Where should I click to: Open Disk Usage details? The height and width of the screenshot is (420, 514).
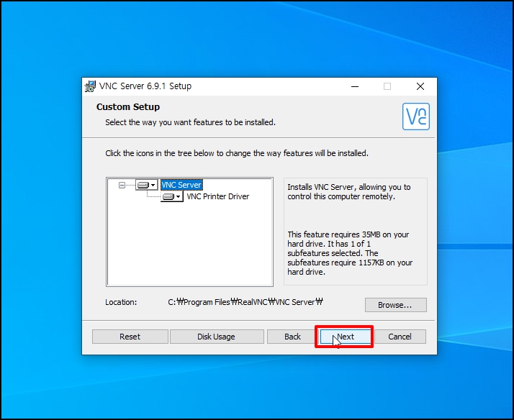coord(217,337)
